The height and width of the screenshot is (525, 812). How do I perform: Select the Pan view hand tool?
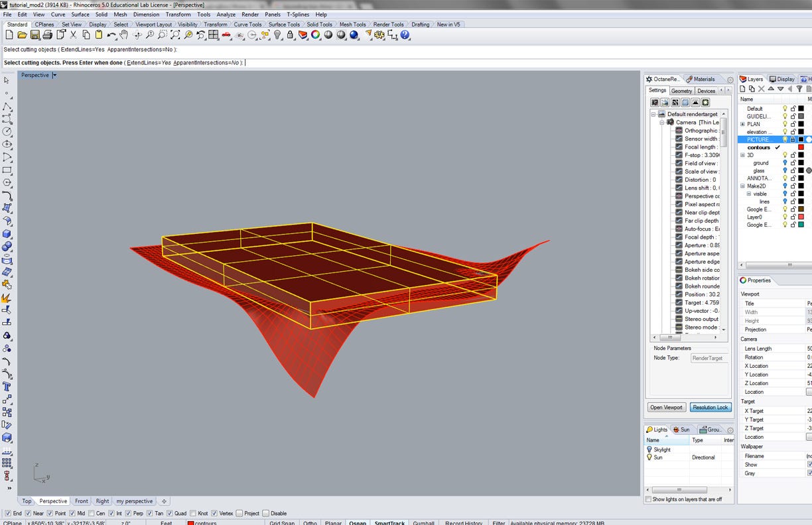point(124,35)
